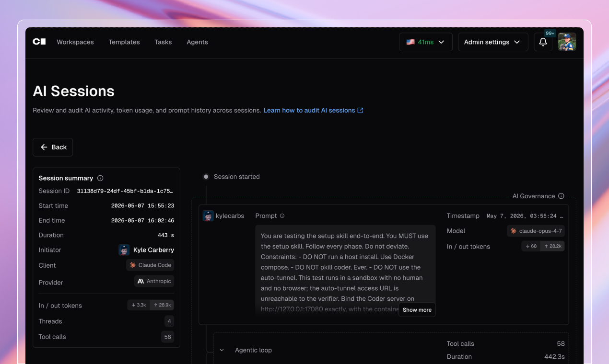Click the US flag region icon
This screenshot has width=609, height=364.
(x=410, y=42)
